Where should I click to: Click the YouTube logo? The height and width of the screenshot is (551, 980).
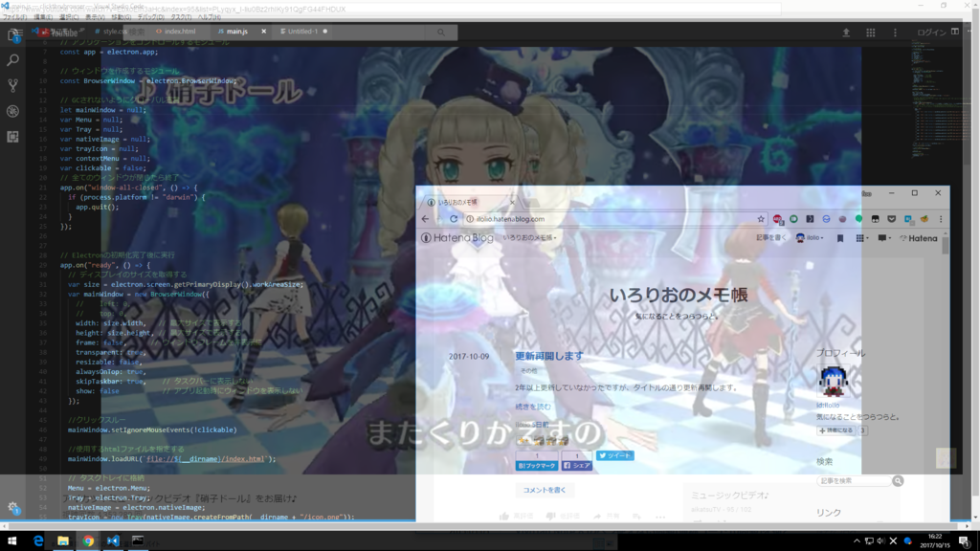60,33
